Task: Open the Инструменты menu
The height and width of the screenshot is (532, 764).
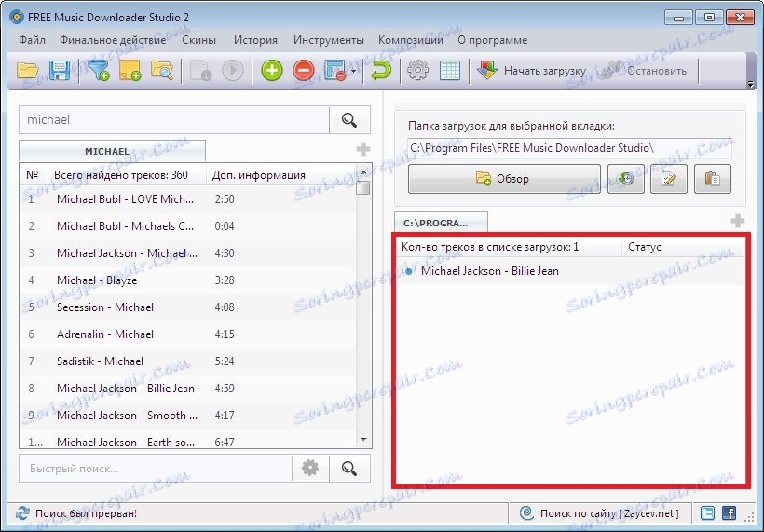Action: 329,40
